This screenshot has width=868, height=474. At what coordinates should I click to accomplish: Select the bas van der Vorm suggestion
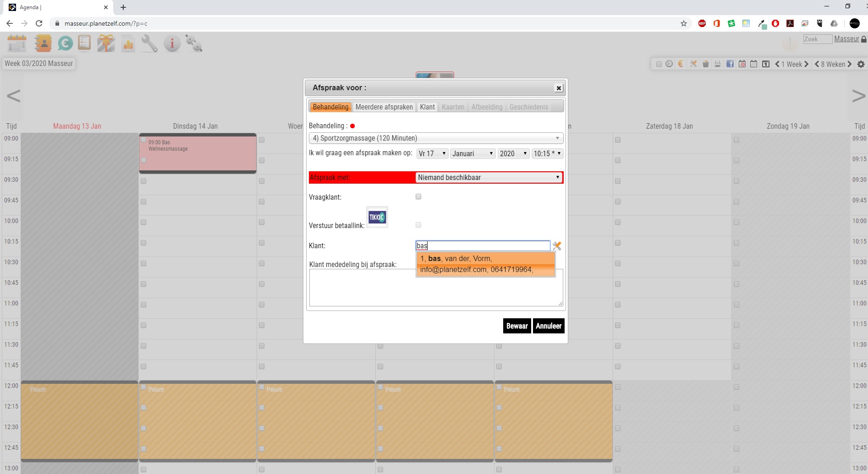click(x=485, y=264)
